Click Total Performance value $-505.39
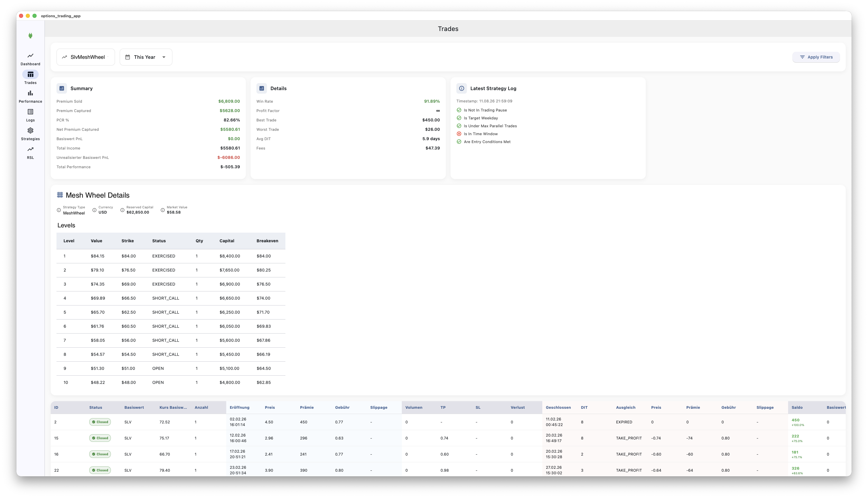The height and width of the screenshot is (498, 868). (230, 167)
